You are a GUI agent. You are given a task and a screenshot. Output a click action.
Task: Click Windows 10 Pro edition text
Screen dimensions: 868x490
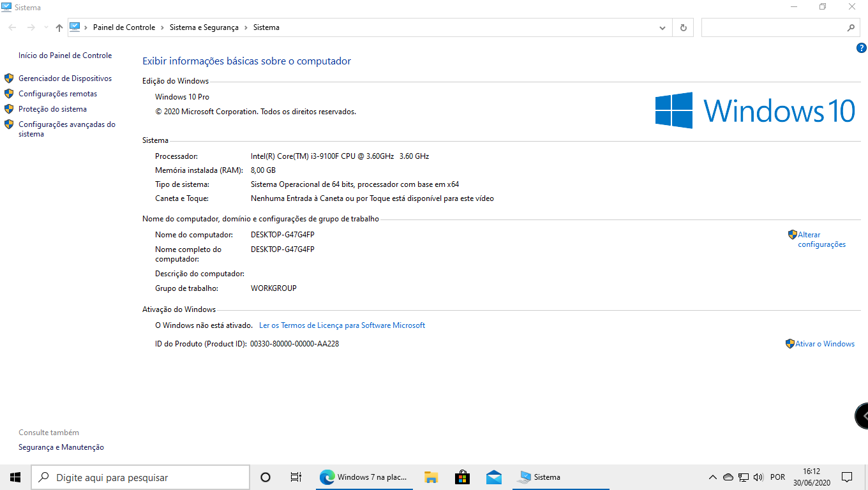pyautogui.click(x=182, y=97)
